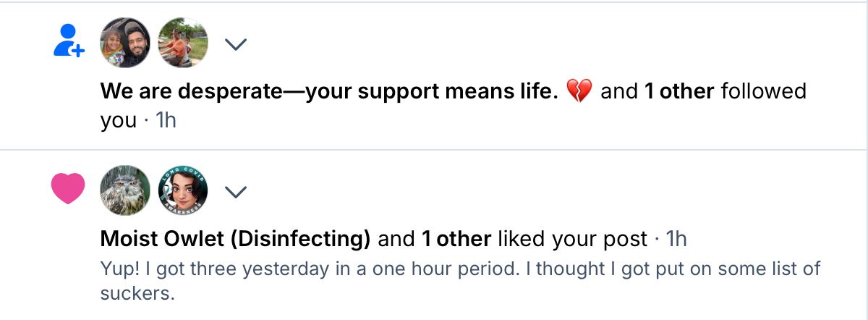Click the pink heart like icon

coord(69,189)
